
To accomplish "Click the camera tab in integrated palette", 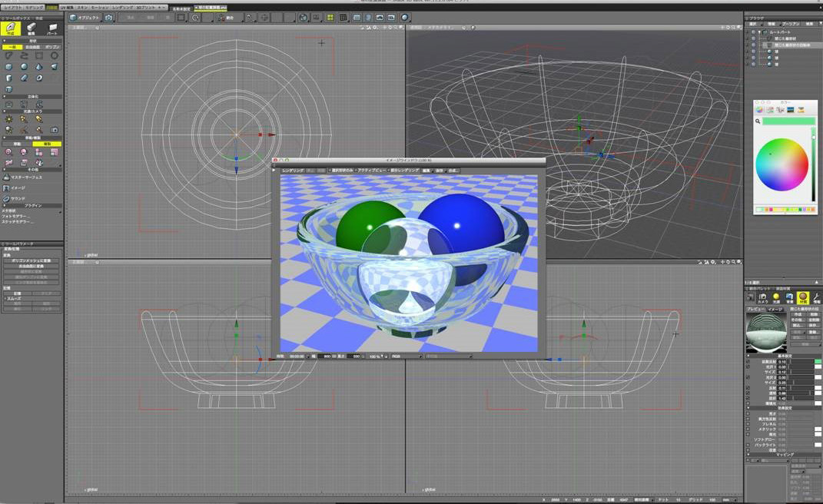I will (762, 298).
